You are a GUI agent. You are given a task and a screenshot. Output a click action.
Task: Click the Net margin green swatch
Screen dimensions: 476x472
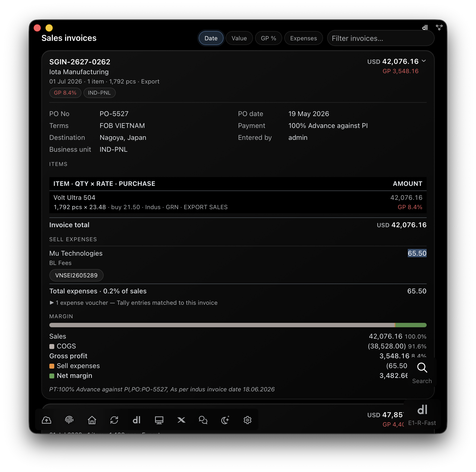coord(52,376)
